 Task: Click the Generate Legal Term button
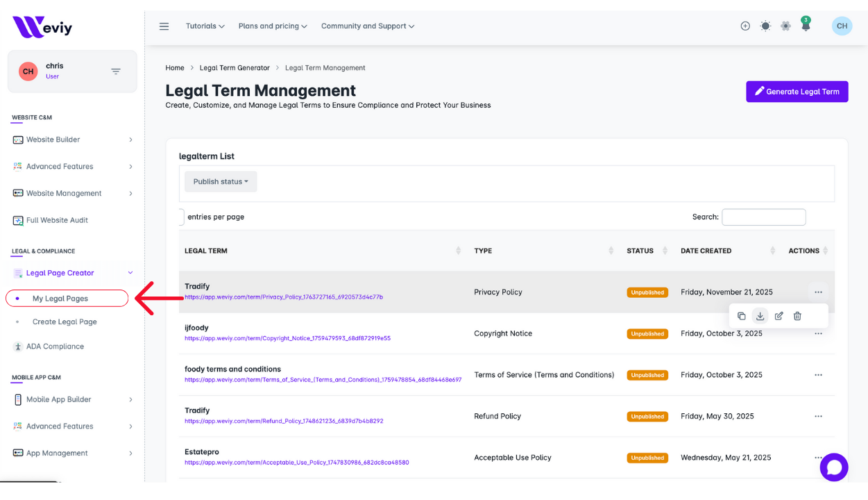pyautogui.click(x=797, y=92)
